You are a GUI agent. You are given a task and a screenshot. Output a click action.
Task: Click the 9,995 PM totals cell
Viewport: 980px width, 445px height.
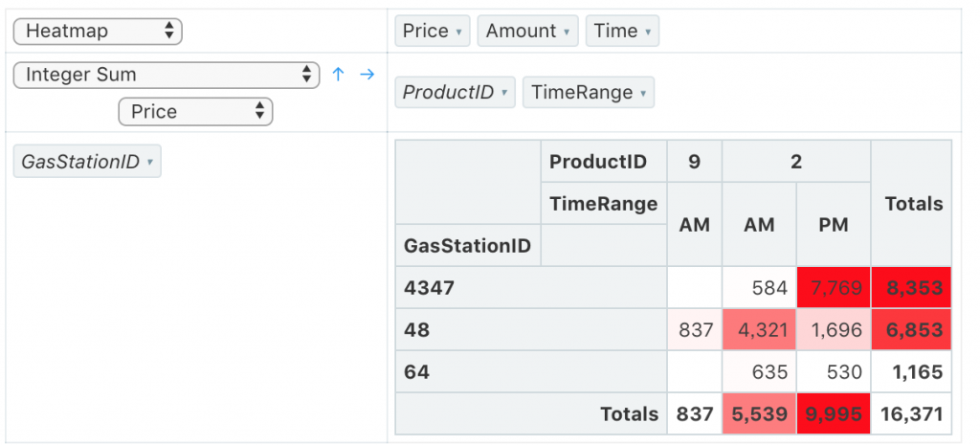pyautogui.click(x=834, y=413)
